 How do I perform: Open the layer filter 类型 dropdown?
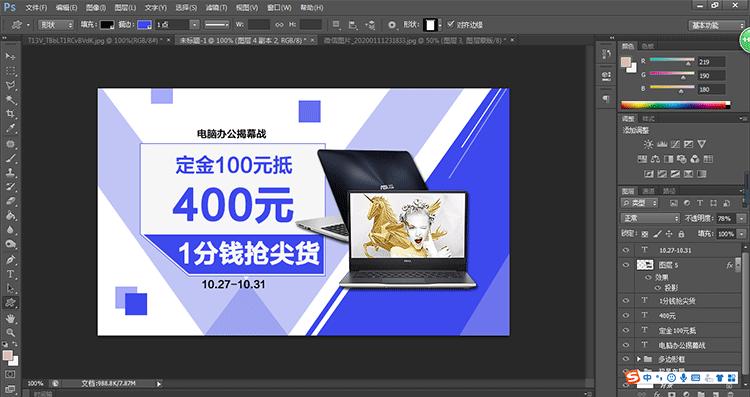coord(640,203)
